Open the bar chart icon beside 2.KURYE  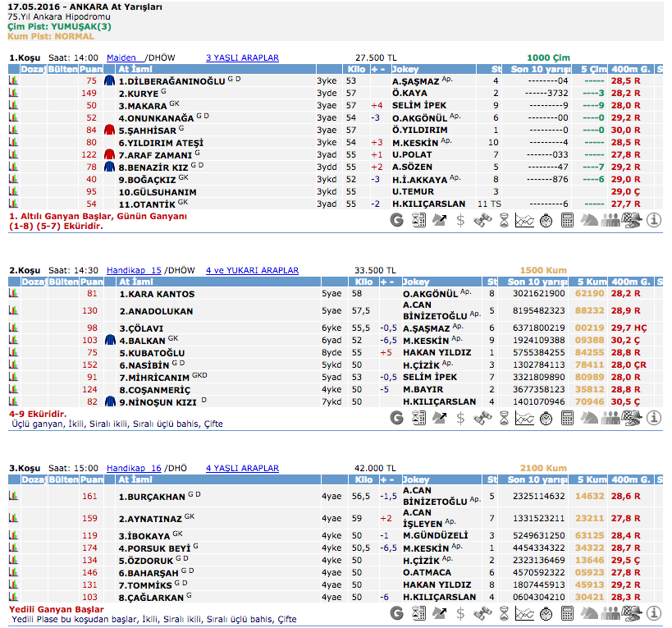[x=13, y=94]
